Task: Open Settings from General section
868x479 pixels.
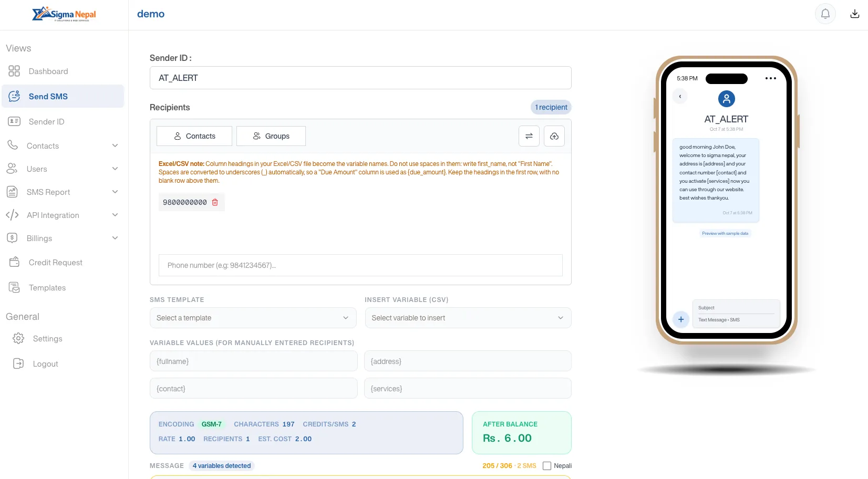Action: click(63, 339)
